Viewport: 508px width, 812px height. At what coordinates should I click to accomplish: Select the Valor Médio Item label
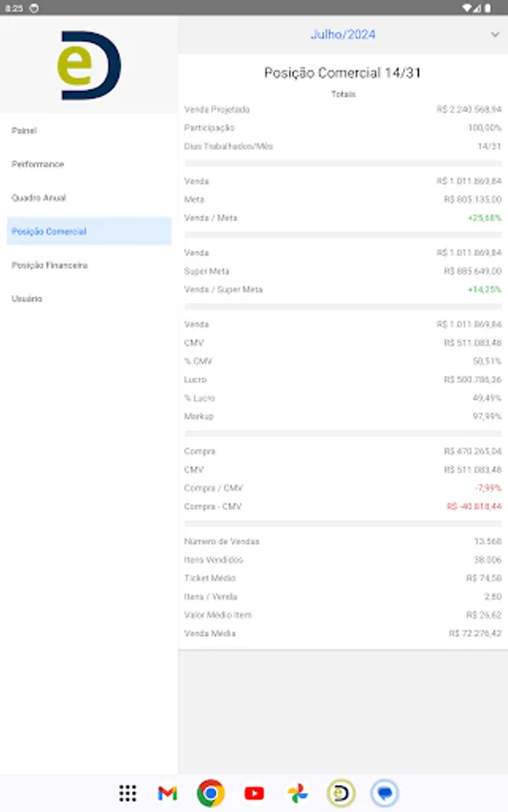click(218, 615)
